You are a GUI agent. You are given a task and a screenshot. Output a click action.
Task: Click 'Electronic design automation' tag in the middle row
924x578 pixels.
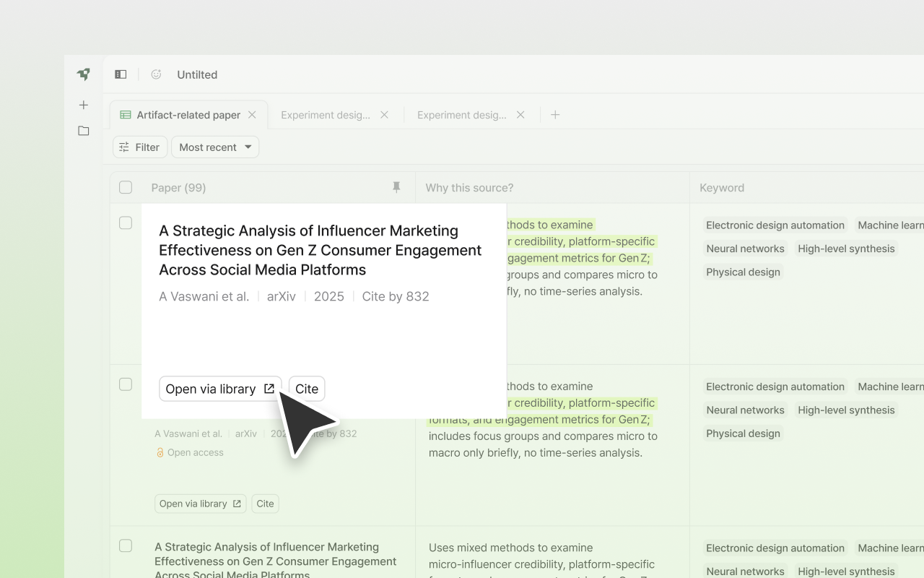pos(775,387)
